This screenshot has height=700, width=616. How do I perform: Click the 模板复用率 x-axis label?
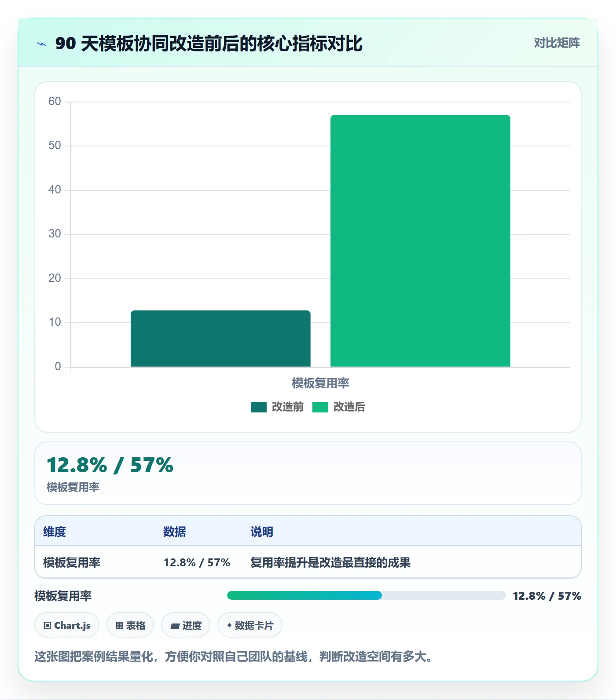tap(320, 383)
